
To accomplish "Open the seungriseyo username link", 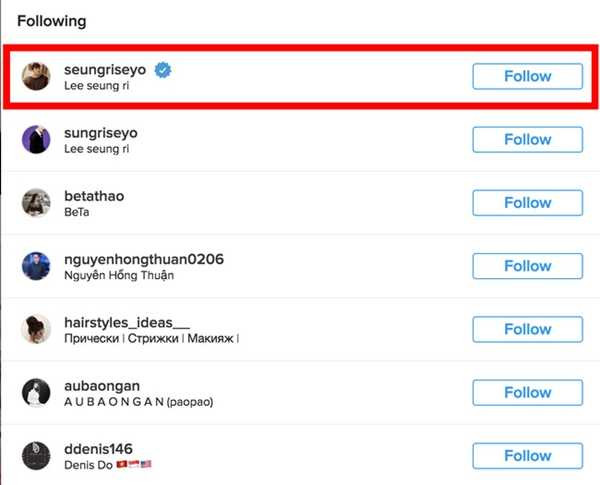I will point(104,69).
